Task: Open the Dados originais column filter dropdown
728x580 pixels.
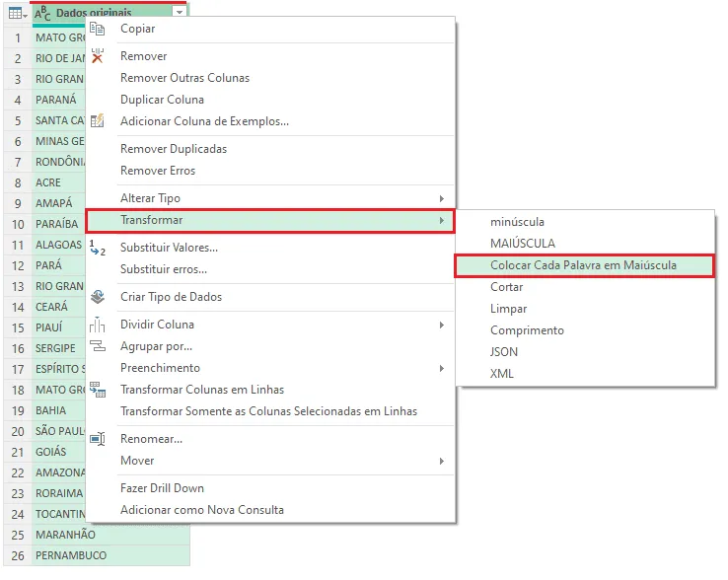Action: pos(180,13)
